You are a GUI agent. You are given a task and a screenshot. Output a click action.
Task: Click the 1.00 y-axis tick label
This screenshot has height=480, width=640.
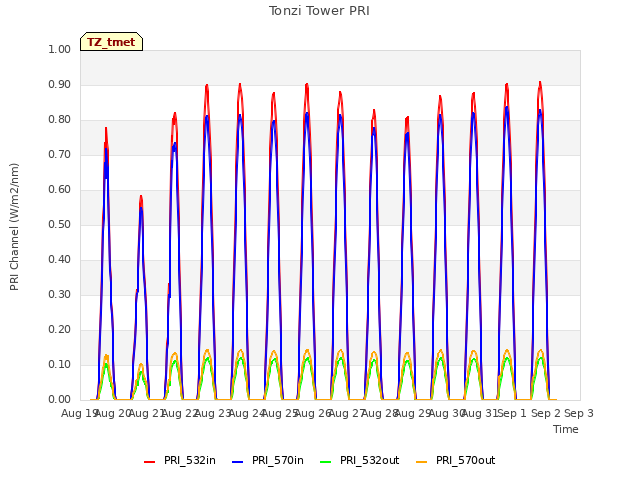[x=60, y=49]
